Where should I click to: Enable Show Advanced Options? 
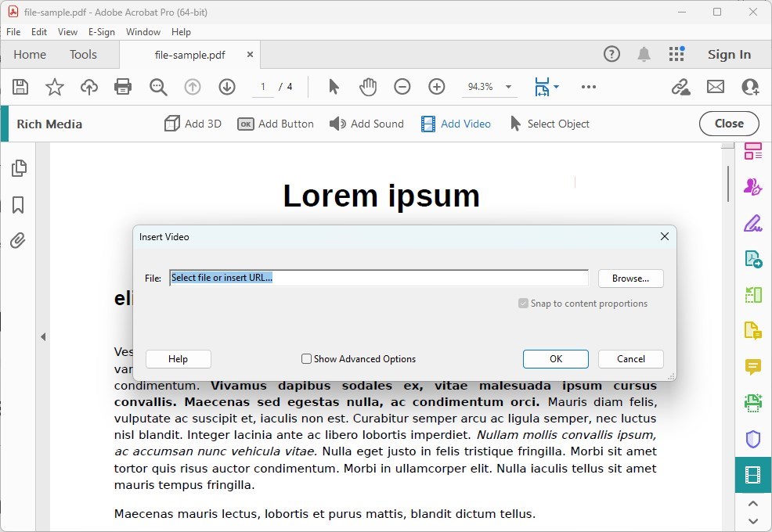point(306,358)
